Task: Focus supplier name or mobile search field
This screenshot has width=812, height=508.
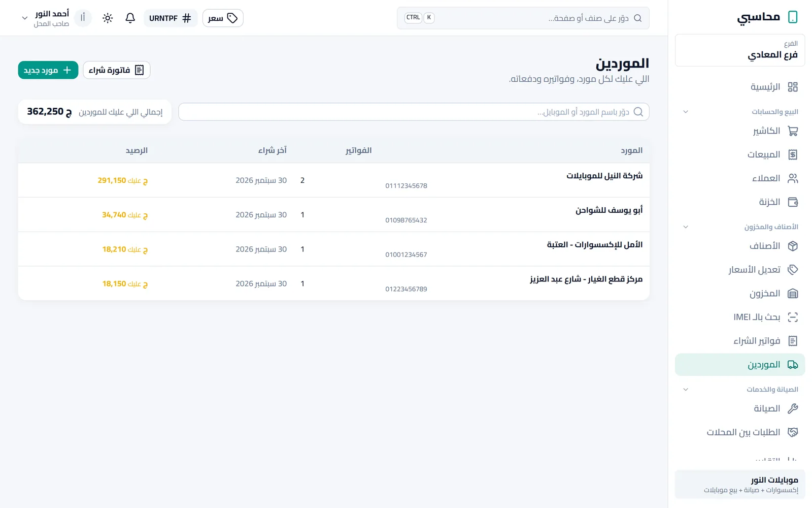Action: tap(414, 112)
